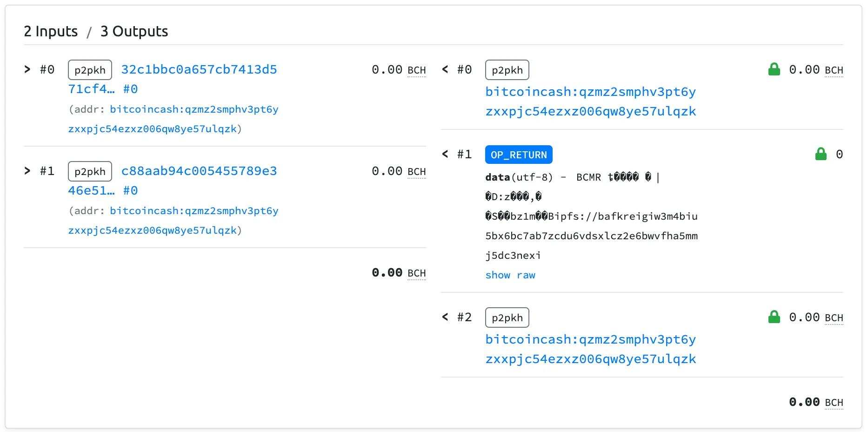Click the OP_RETURN output value 0

point(839,154)
